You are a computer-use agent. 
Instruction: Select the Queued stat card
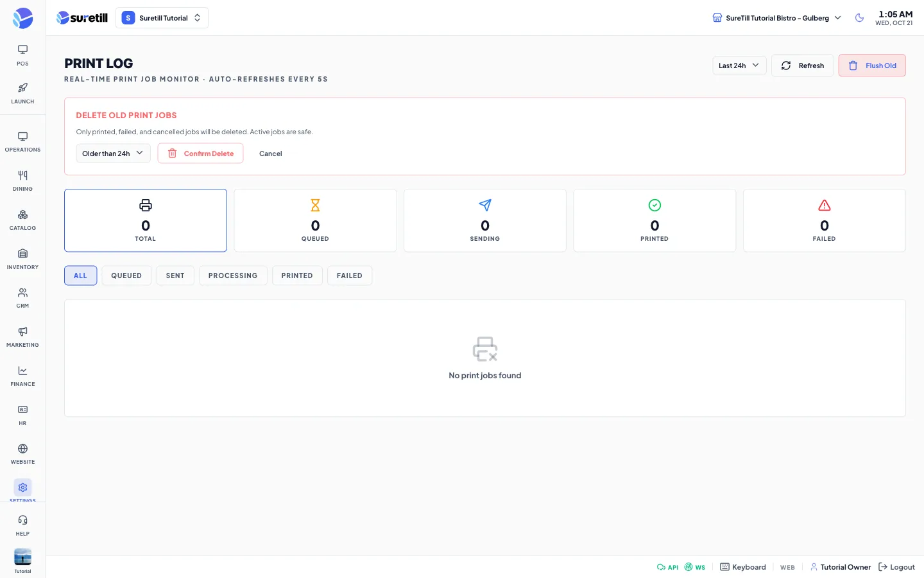tap(315, 220)
